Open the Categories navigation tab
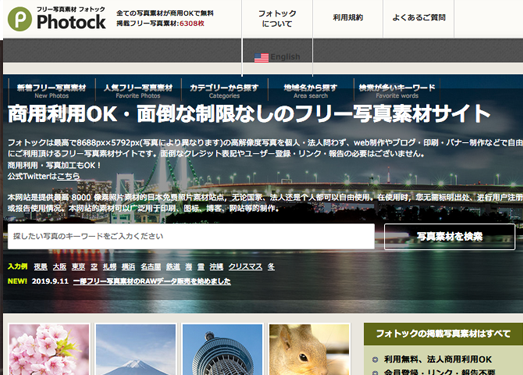Screen dimensions: 523x375 224,91
